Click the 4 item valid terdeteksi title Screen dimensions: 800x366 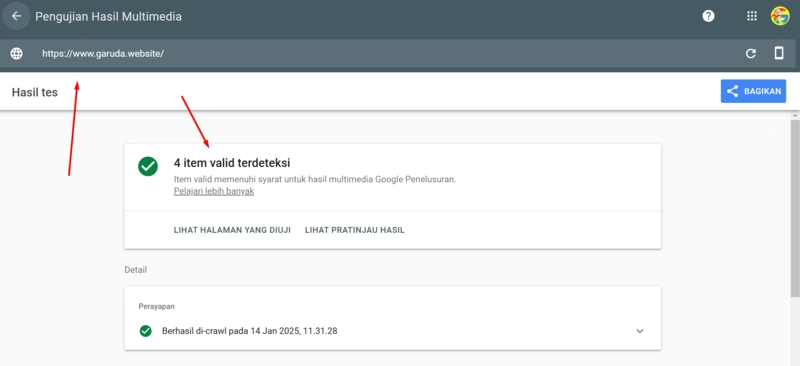point(232,163)
